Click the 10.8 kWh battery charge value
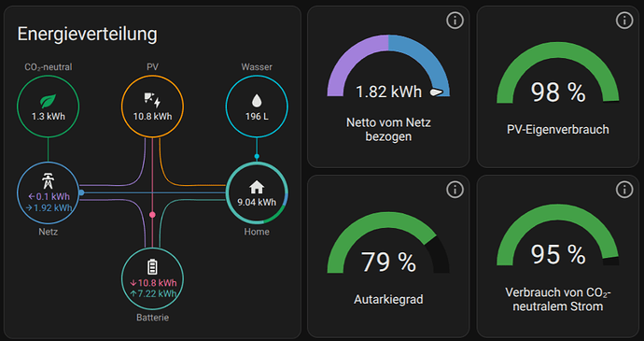This screenshot has width=644, height=341. coord(153,283)
